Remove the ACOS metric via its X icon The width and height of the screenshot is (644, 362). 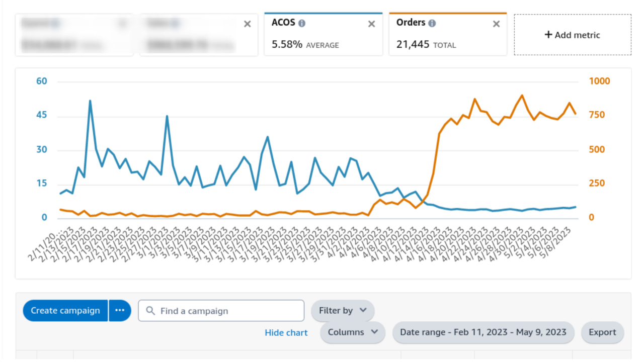click(x=371, y=24)
